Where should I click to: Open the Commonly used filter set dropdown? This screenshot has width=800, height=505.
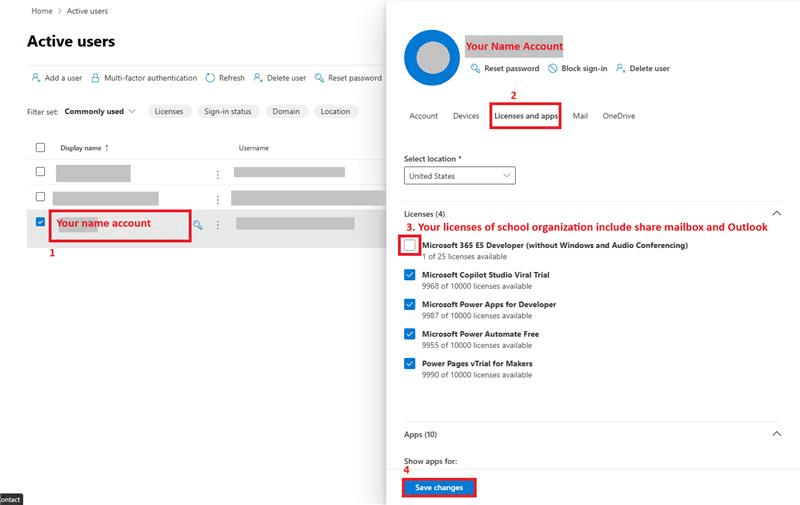pyautogui.click(x=99, y=111)
